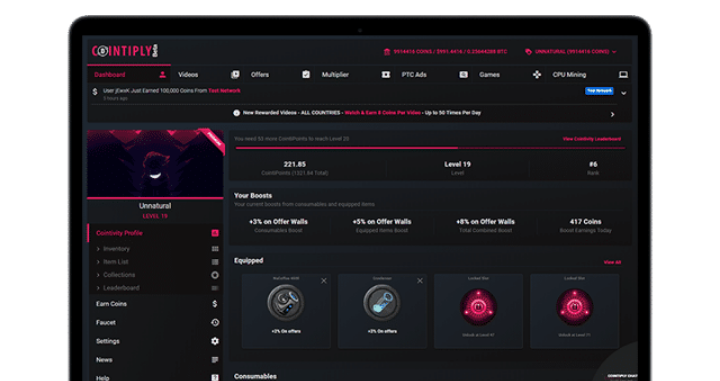
Task: Unequip the first equipped item with X
Action: [x=324, y=281]
